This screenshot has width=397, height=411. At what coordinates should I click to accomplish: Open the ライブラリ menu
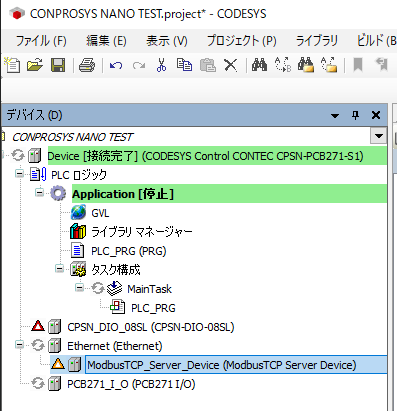tap(317, 41)
